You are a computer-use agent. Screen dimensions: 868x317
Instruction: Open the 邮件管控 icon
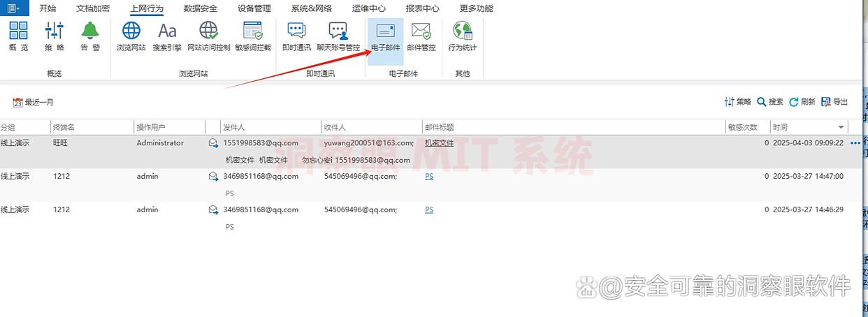(421, 36)
